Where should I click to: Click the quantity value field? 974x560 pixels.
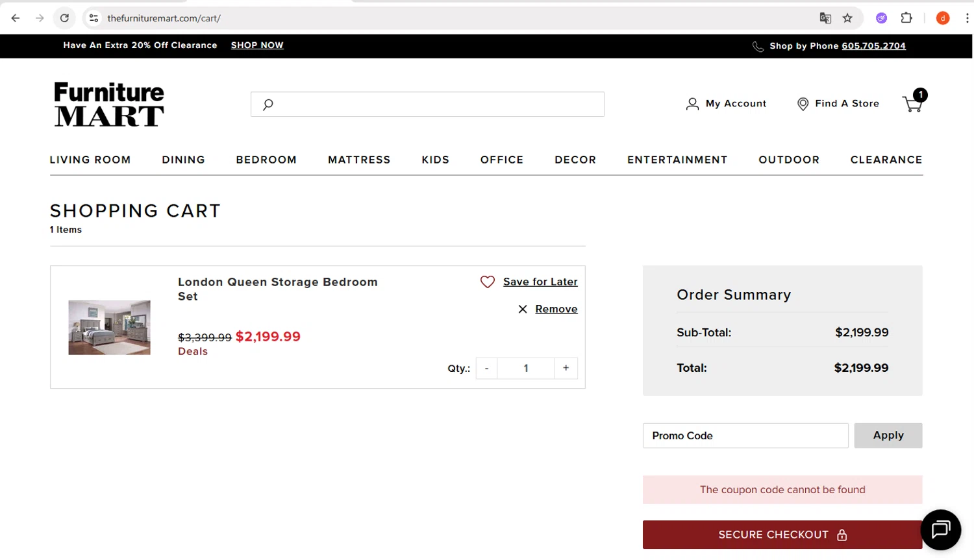(526, 368)
